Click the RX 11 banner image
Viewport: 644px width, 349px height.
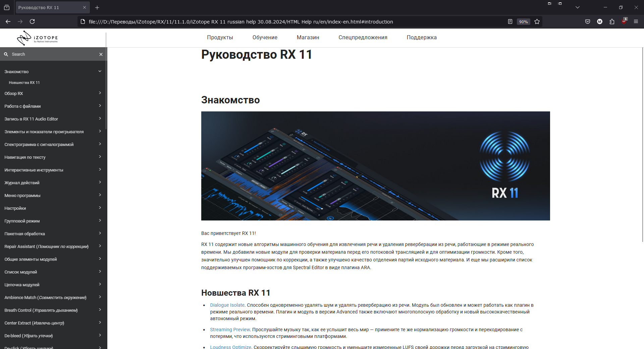[376, 166]
